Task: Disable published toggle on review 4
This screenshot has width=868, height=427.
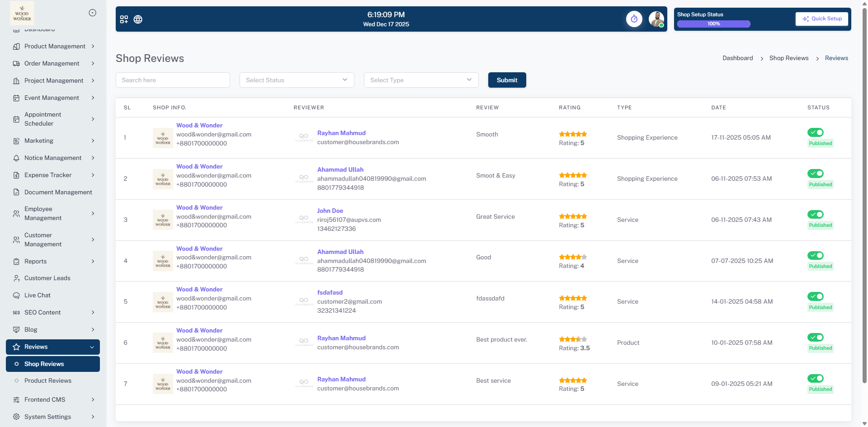Action: point(815,255)
